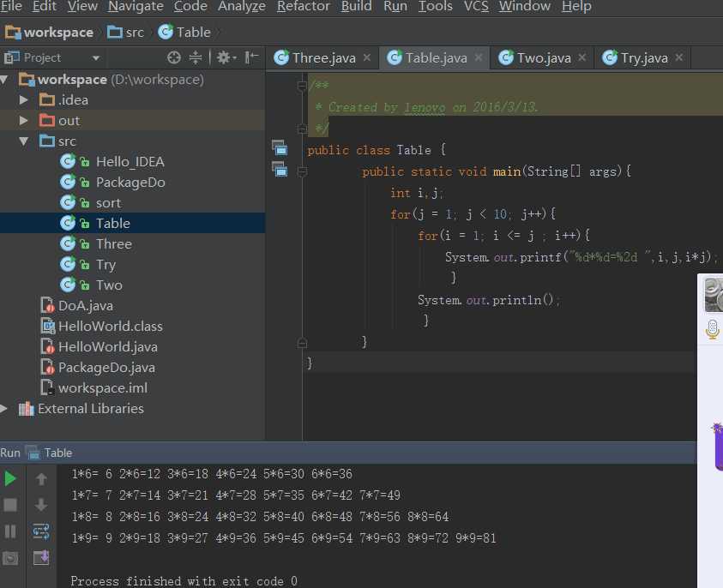723x588 pixels.
Task: Close the Three.java tab
Action: pos(367,57)
